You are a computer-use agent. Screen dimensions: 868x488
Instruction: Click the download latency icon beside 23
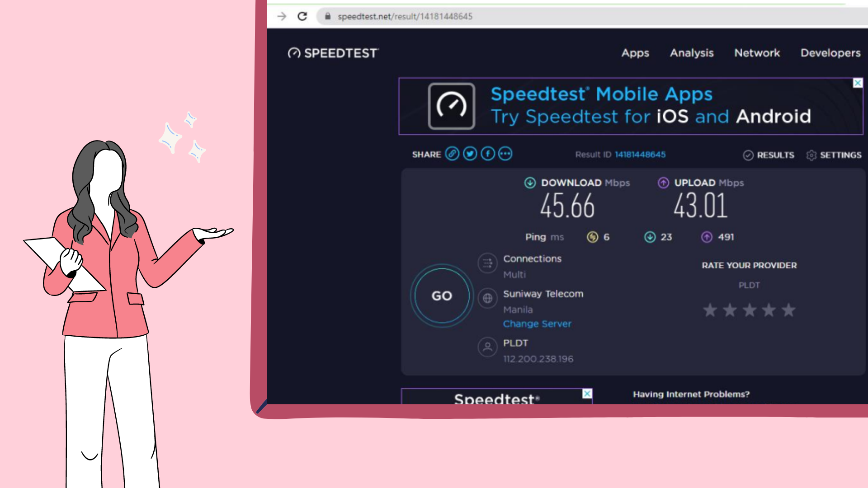(x=650, y=237)
